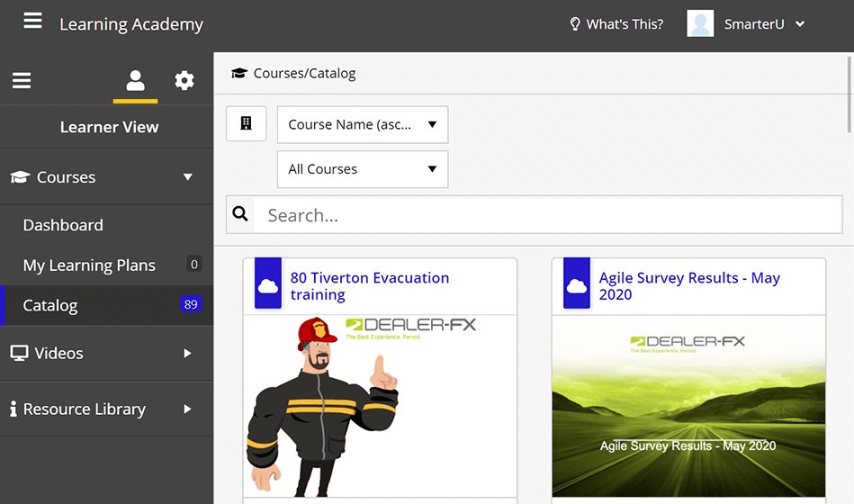Click the Learning Academy title
854x504 pixels.
pos(131,24)
